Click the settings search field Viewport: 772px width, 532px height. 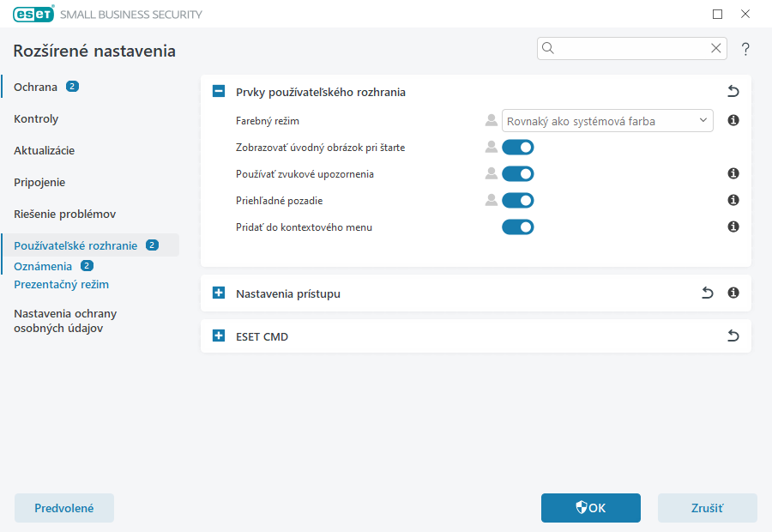(631, 49)
